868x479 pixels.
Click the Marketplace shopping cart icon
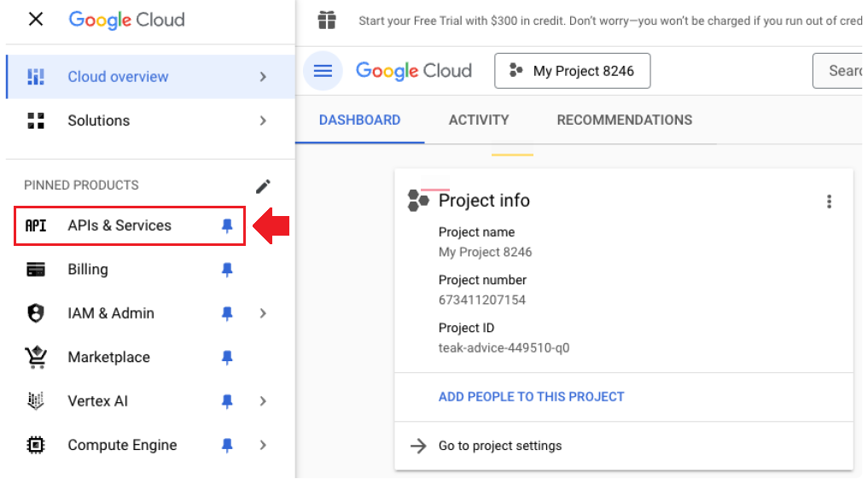coord(36,357)
